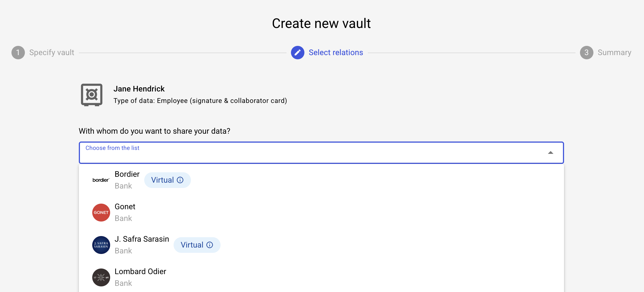Collapse the dropdown with the arrow
Image resolution: width=644 pixels, height=292 pixels.
550,153
